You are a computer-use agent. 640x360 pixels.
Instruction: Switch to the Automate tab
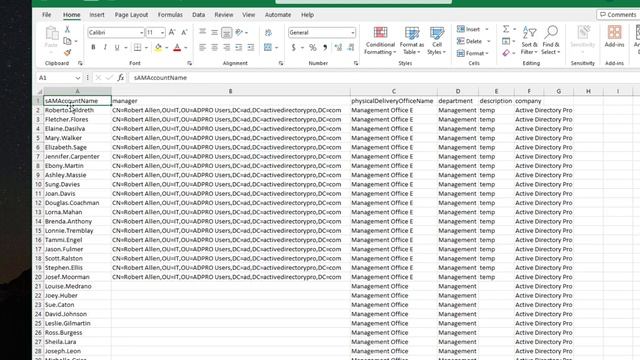click(x=278, y=15)
